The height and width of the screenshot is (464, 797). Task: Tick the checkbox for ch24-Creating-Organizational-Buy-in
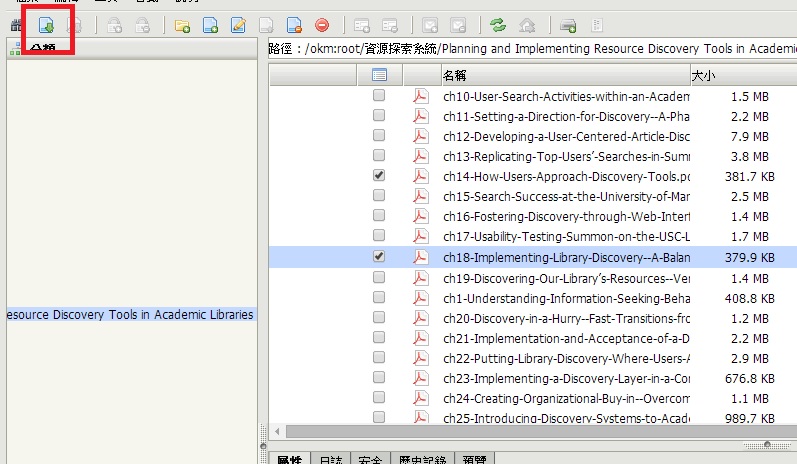[x=379, y=397]
